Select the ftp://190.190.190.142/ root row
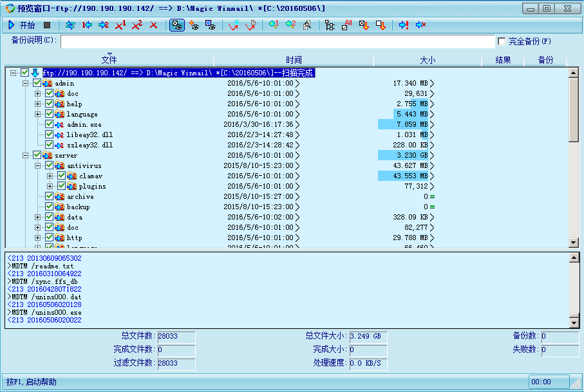Viewport: 584px width, 392px height. 178,73
